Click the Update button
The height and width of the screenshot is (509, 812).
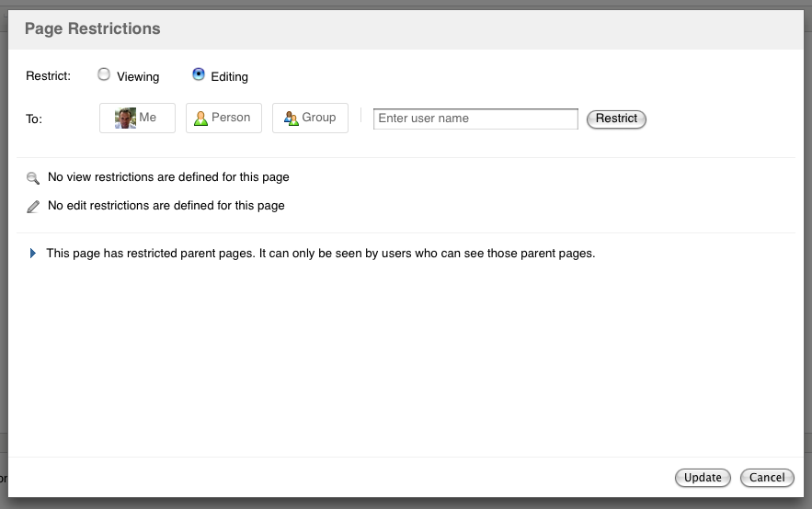click(x=703, y=478)
